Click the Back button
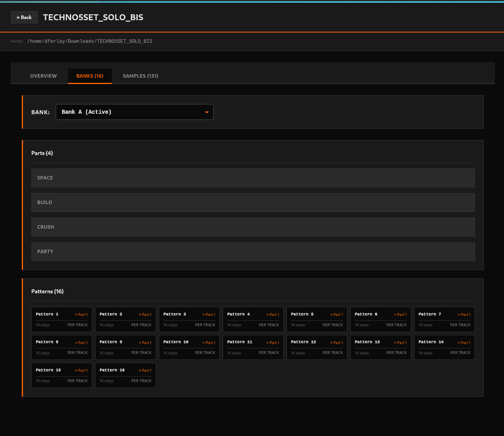The height and width of the screenshot is (436, 504). 24,17
